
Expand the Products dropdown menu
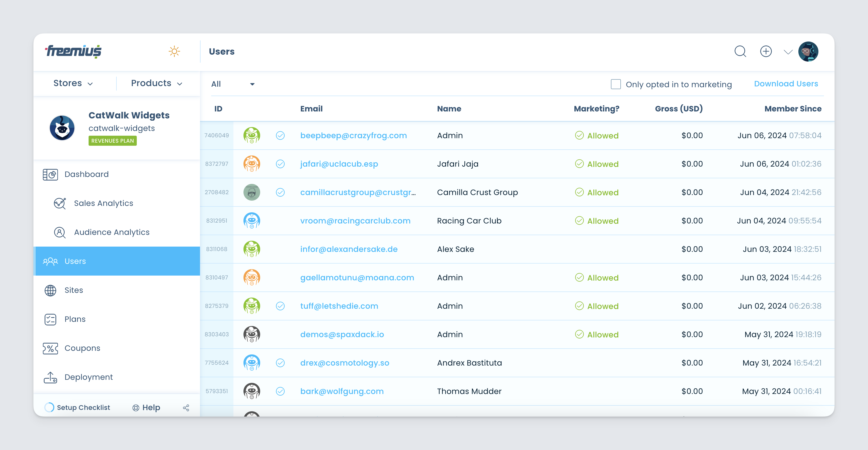[157, 83]
